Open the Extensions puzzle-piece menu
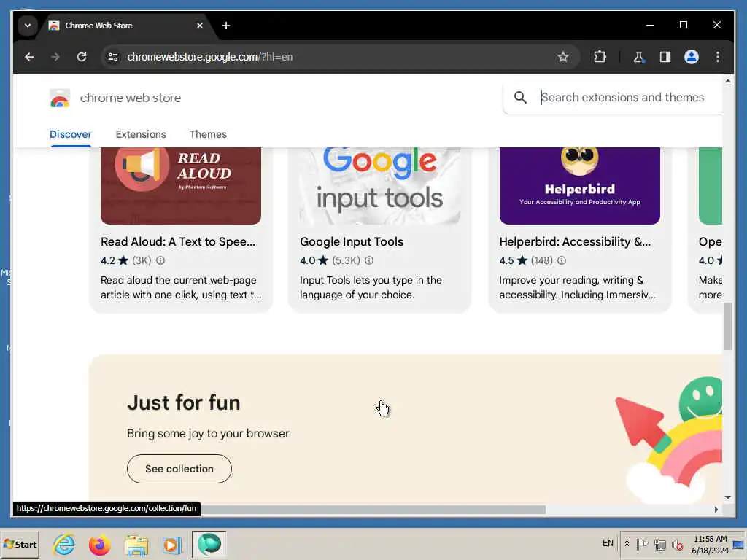 click(600, 57)
